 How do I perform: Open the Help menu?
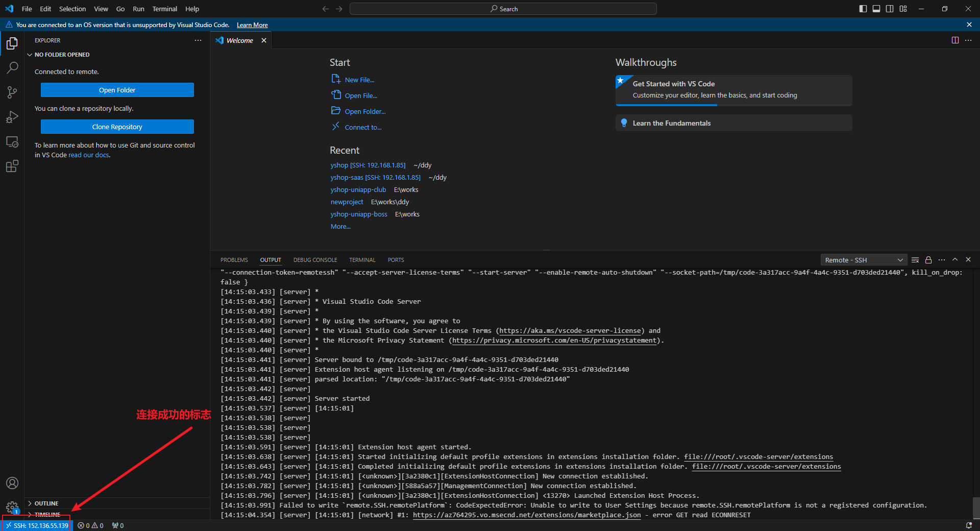tap(192, 9)
